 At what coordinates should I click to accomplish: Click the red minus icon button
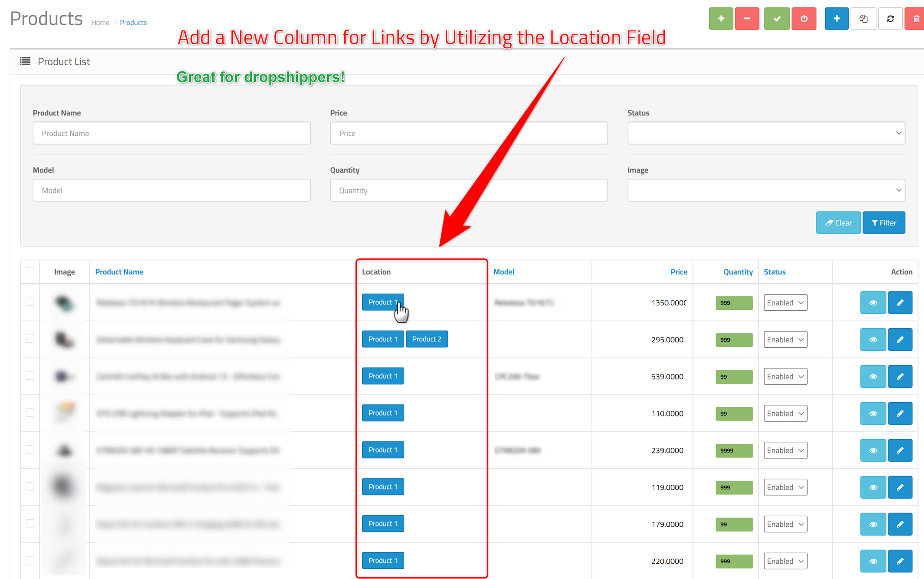(x=747, y=19)
